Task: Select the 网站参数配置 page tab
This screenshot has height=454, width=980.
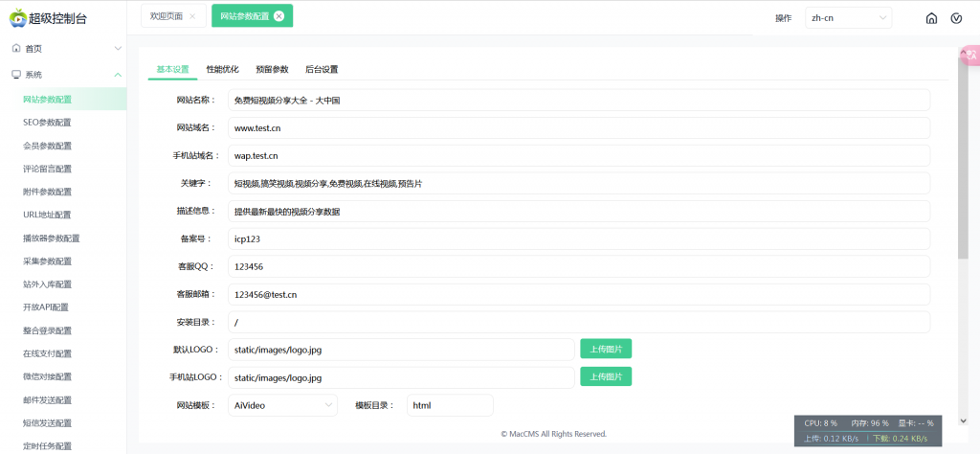Action: pos(252,16)
